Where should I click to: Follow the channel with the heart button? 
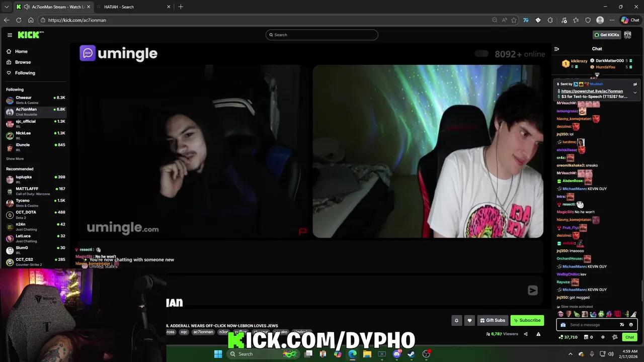coord(469,320)
